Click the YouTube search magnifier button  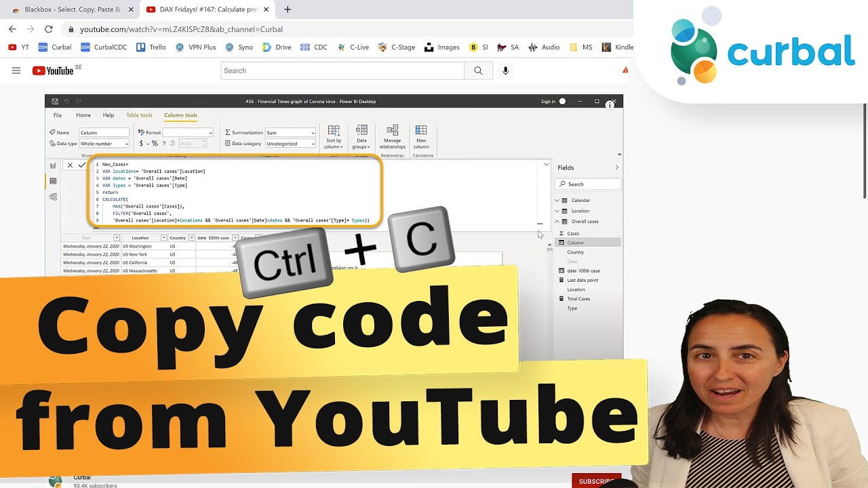tap(478, 70)
